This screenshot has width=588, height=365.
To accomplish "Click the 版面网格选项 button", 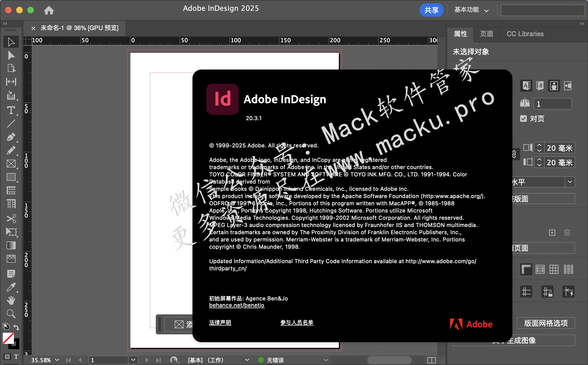I will (x=546, y=323).
